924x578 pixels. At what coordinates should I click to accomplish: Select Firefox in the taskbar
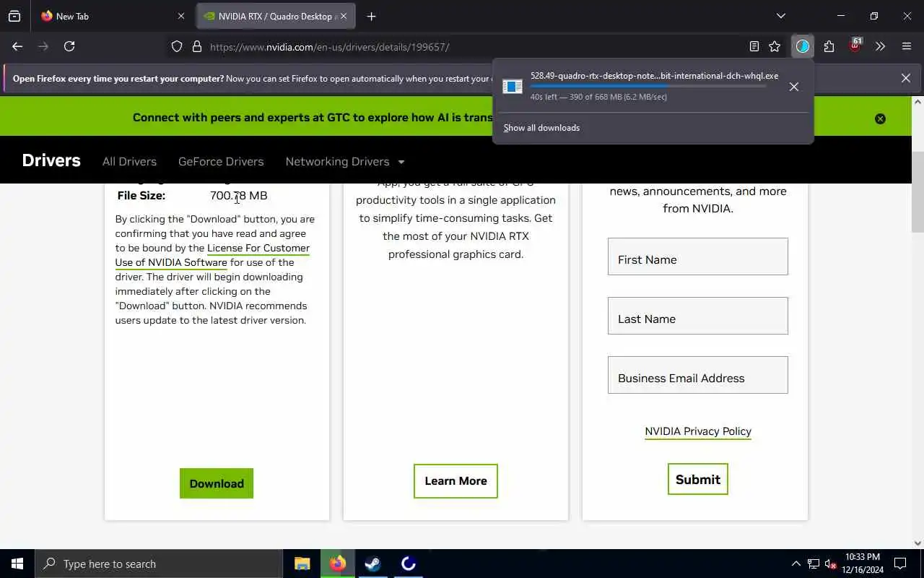pos(338,564)
